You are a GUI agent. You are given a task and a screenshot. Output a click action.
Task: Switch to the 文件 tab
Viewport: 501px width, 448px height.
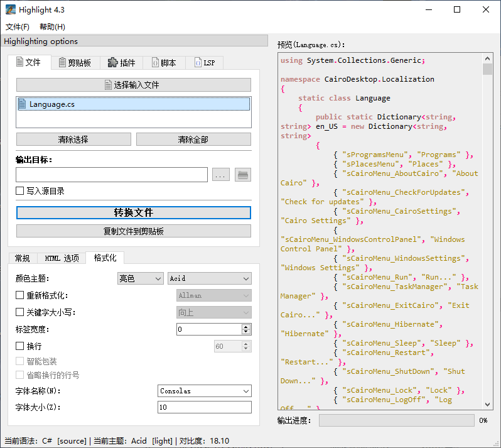click(29, 62)
